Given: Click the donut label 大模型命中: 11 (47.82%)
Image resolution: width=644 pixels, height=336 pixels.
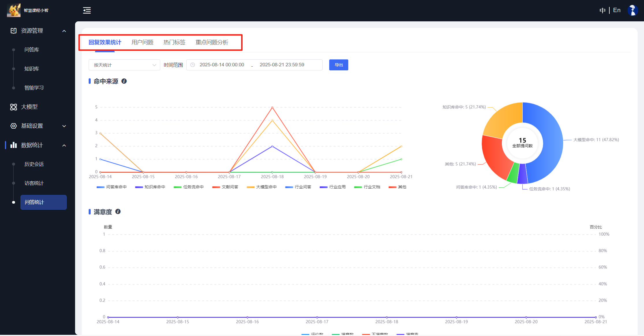Looking at the screenshot, I should [x=596, y=140].
